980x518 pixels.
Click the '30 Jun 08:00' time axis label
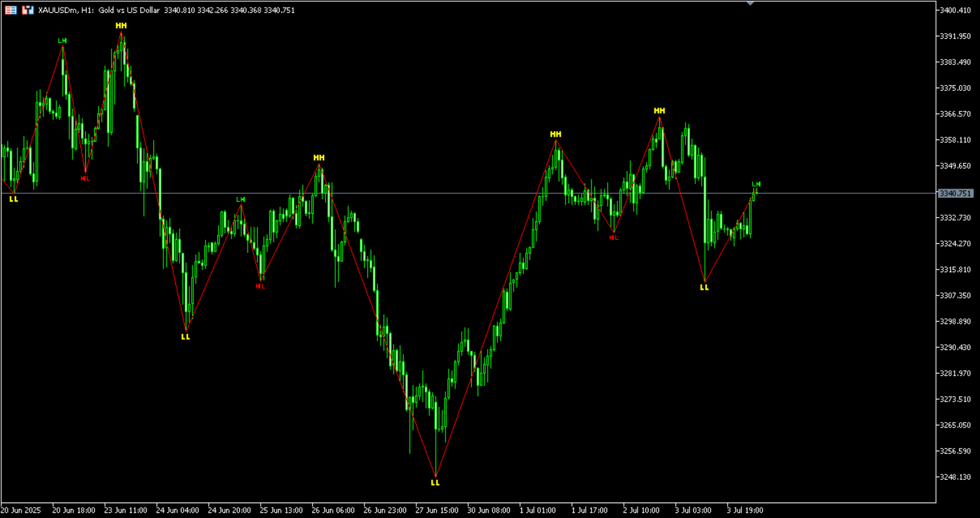tap(489, 510)
